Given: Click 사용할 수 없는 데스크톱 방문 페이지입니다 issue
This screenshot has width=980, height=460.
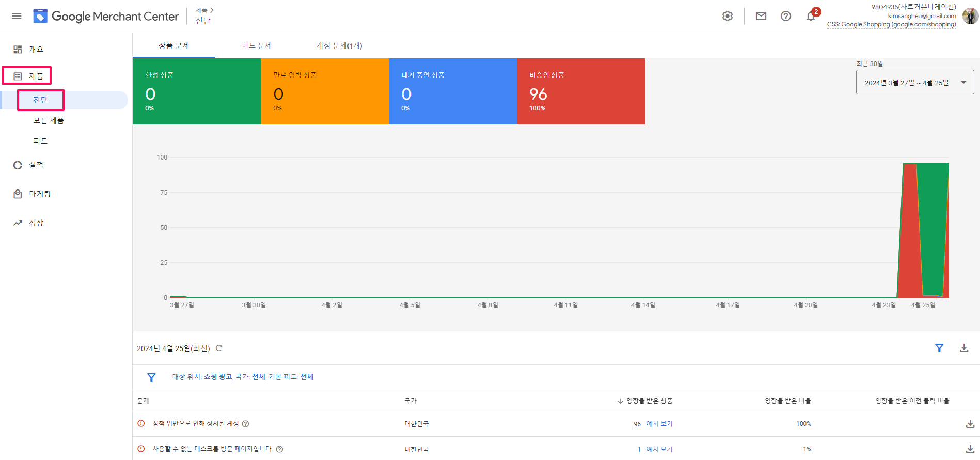Looking at the screenshot, I should (x=213, y=449).
